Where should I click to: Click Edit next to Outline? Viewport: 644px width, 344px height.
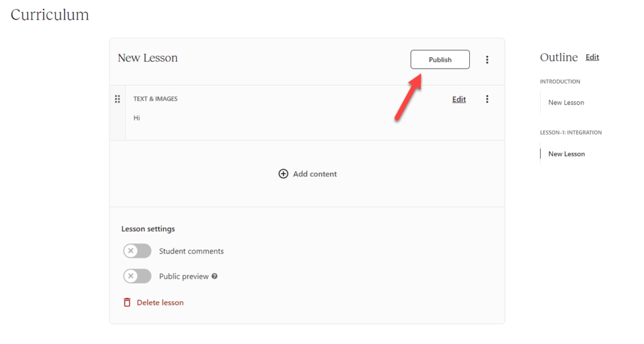(x=592, y=57)
